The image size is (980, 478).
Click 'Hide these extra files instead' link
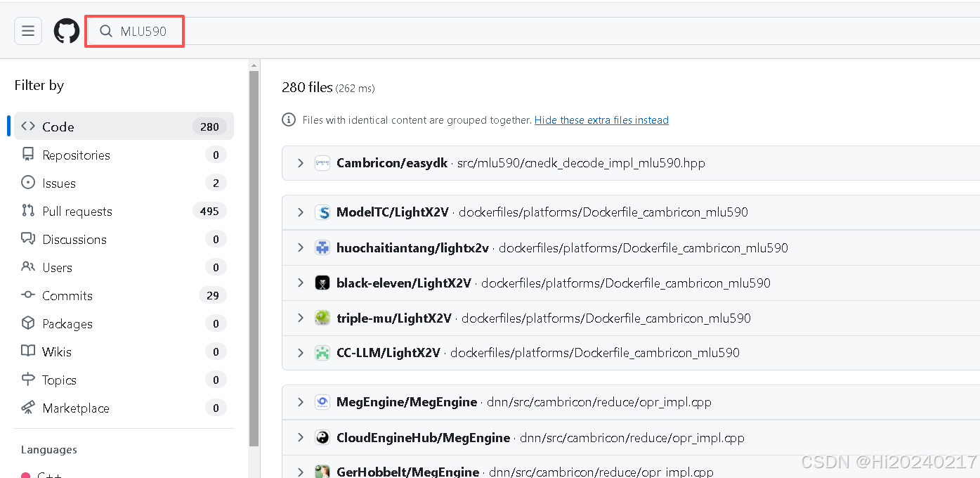601,120
